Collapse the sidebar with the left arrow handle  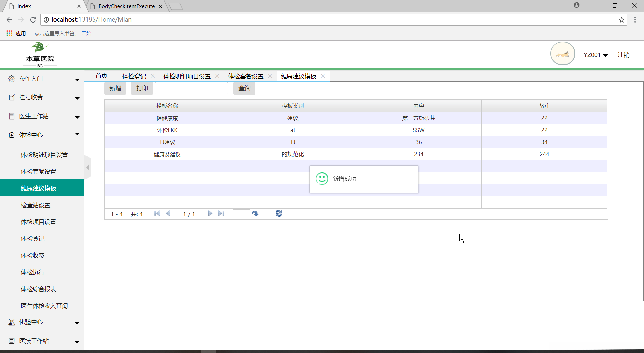(88, 167)
